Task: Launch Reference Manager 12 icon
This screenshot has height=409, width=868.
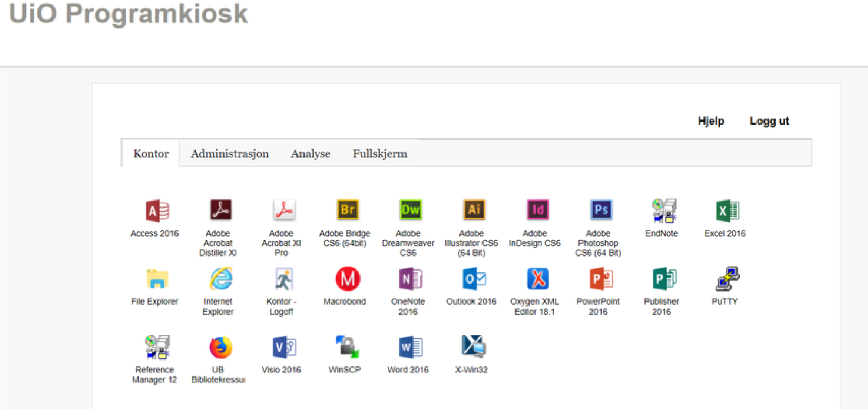Action: (157, 347)
